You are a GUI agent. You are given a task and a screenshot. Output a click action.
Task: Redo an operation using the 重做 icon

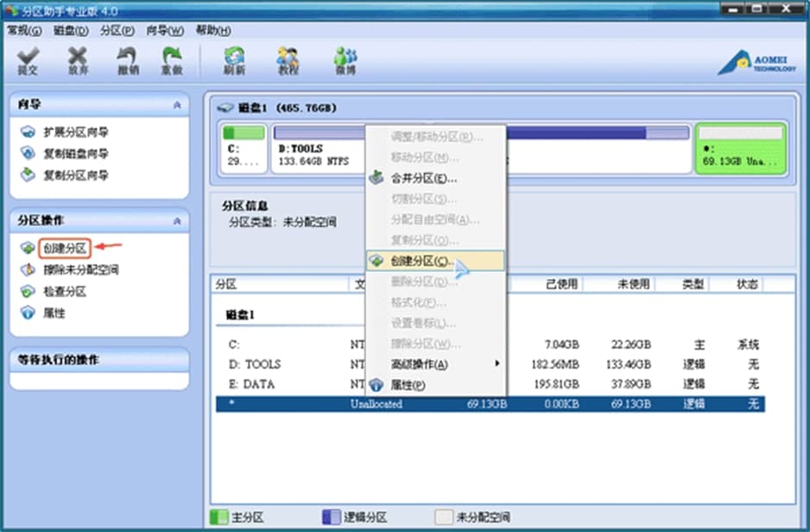coord(171,59)
